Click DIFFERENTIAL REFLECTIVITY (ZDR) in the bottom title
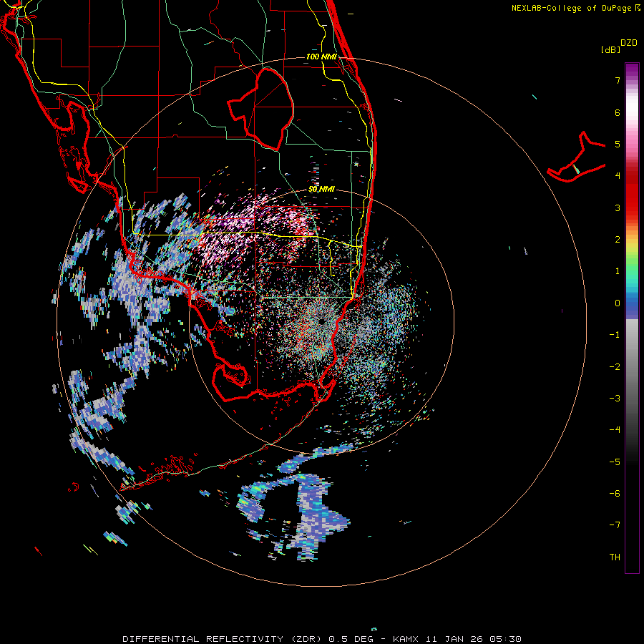Viewport: 644px width, 644px height. coord(223,639)
